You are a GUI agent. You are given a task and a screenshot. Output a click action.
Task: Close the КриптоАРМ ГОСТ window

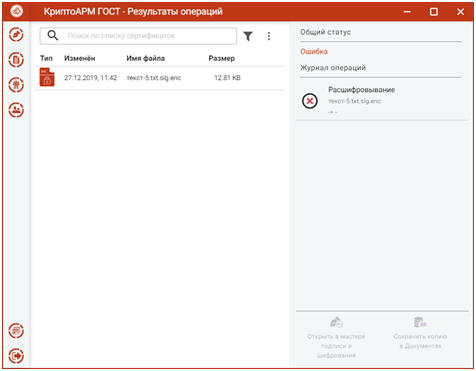[x=460, y=12]
